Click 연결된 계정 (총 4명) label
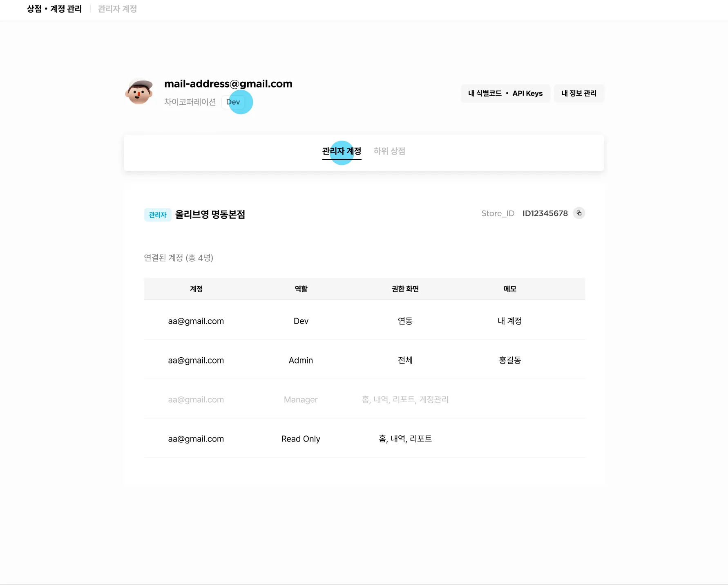 click(x=179, y=258)
